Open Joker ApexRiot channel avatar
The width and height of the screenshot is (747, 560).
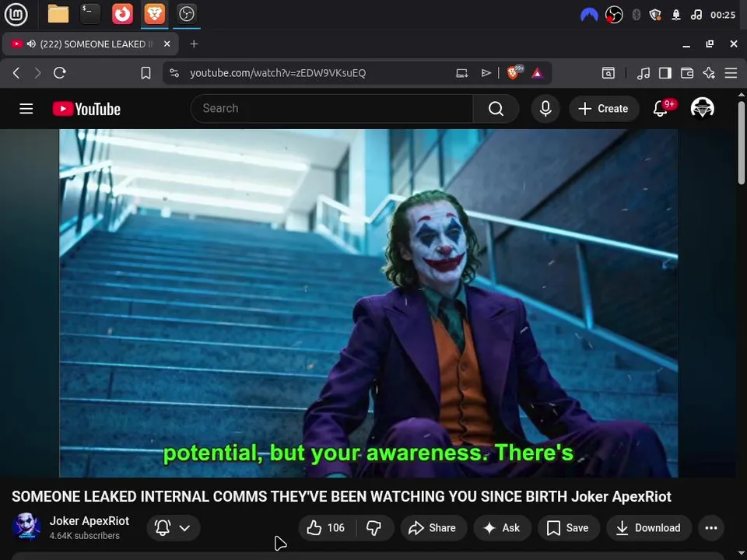(26, 527)
